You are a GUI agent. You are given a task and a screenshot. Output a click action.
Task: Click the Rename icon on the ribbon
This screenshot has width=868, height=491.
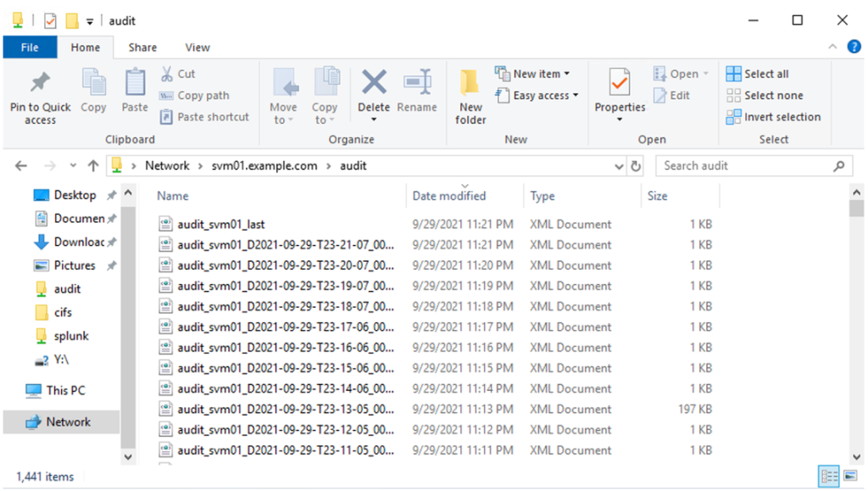(x=417, y=93)
